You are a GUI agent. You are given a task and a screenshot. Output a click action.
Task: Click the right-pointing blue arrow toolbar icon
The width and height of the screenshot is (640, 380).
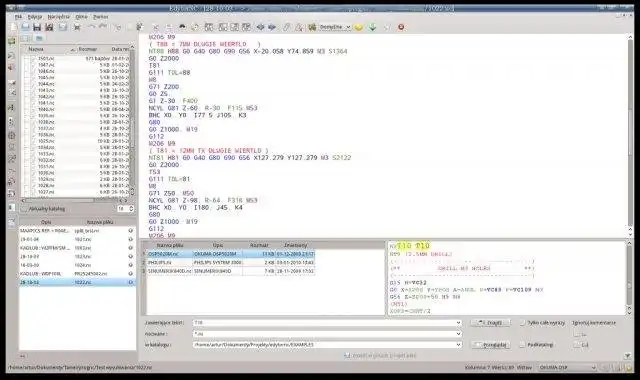point(272,27)
